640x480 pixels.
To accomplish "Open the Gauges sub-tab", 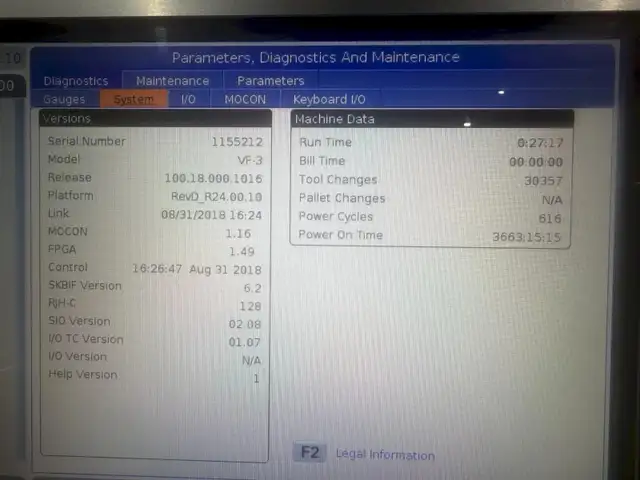I will [x=64, y=99].
